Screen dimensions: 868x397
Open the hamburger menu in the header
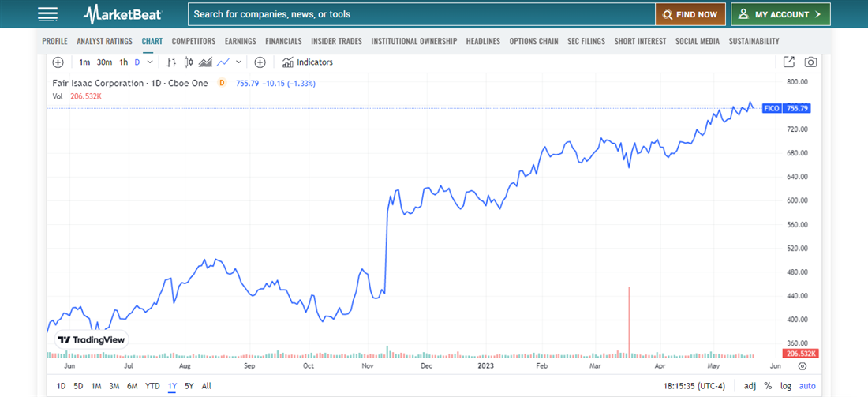47,14
